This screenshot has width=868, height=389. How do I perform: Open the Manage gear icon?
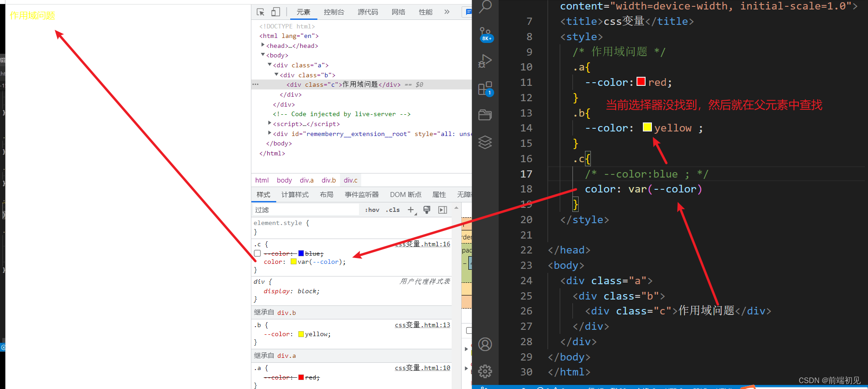coord(485,371)
